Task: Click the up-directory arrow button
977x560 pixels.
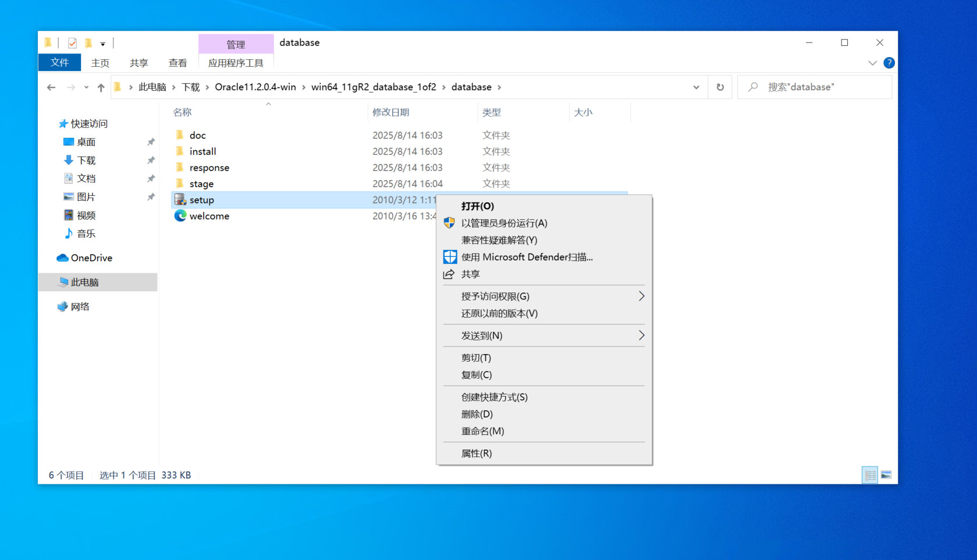Action: click(x=101, y=87)
